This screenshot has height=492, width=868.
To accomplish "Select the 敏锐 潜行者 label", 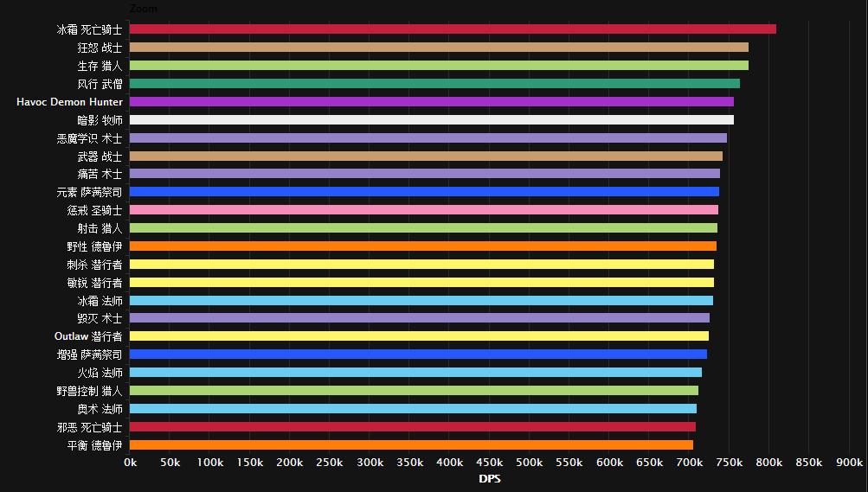I will coord(94,283).
